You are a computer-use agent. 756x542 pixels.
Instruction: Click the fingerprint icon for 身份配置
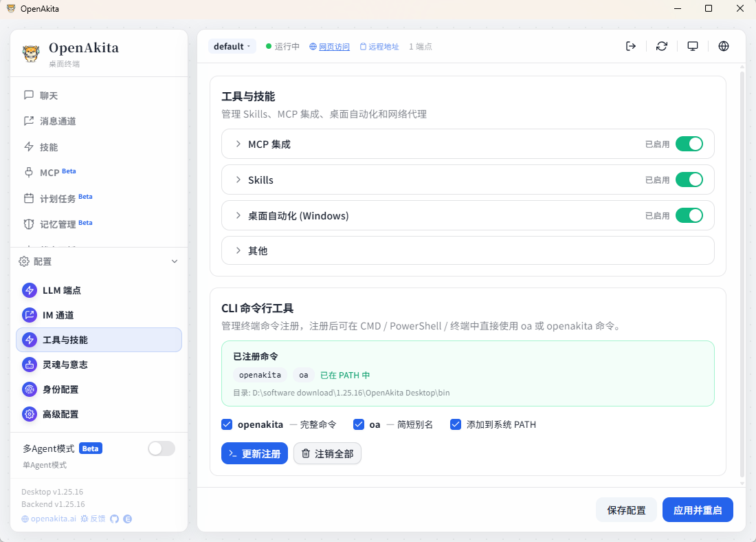30,389
